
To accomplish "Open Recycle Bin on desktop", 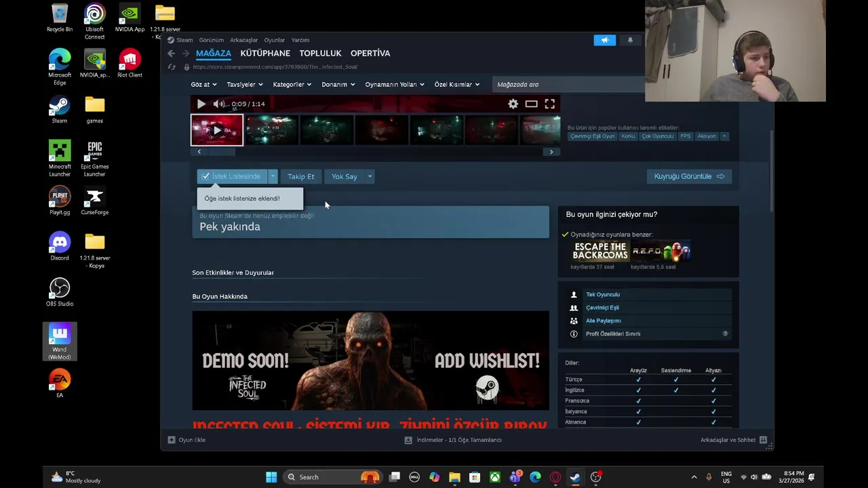I will 60,18.
